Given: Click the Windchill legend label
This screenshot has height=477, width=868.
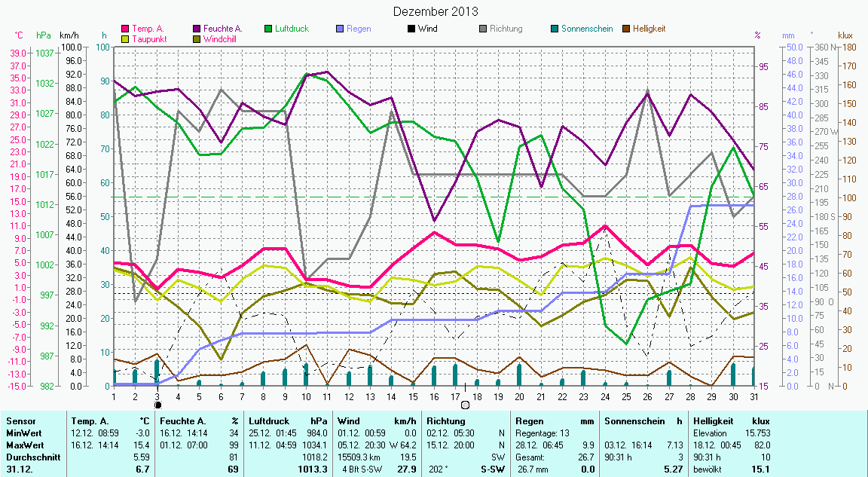Looking at the screenshot, I should [x=219, y=38].
